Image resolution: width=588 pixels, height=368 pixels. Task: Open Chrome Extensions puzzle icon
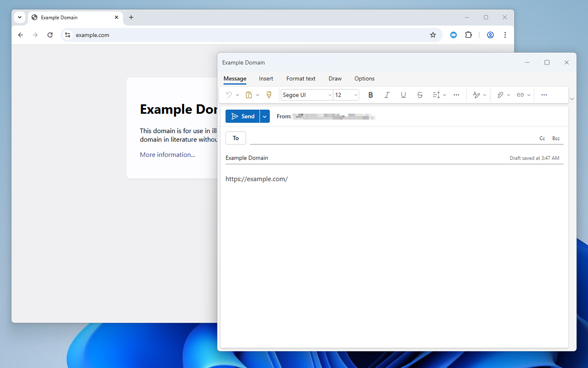[x=469, y=35]
